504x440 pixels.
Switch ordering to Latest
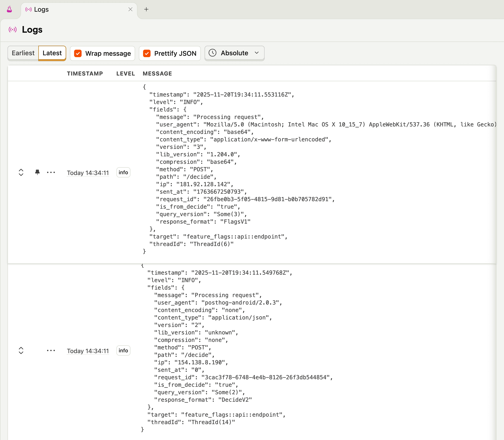tap(52, 53)
